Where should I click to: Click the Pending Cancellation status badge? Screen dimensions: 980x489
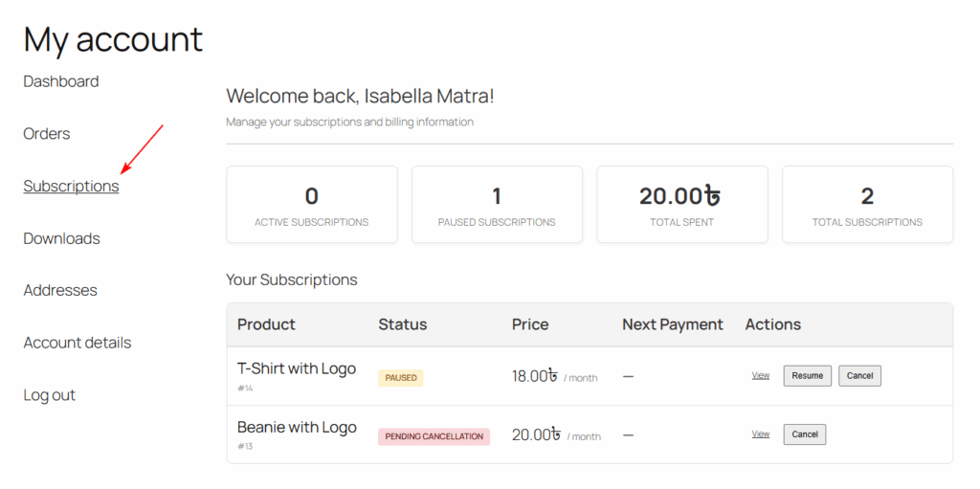(434, 436)
